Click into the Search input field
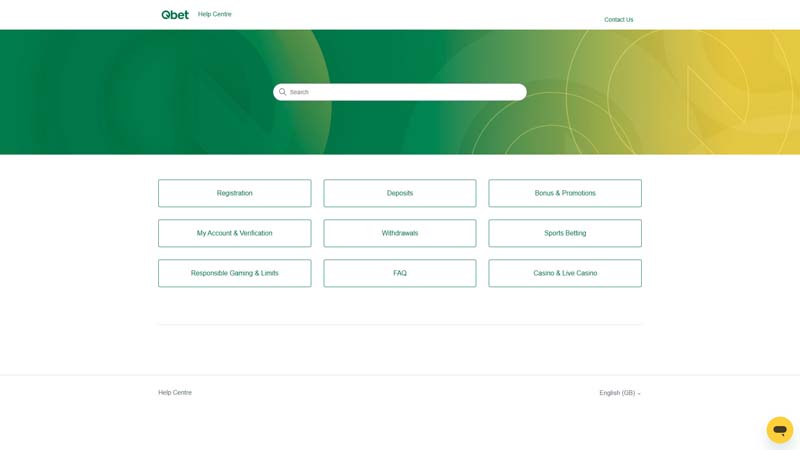Screen dimensions: 800x450 click(x=405, y=92)
